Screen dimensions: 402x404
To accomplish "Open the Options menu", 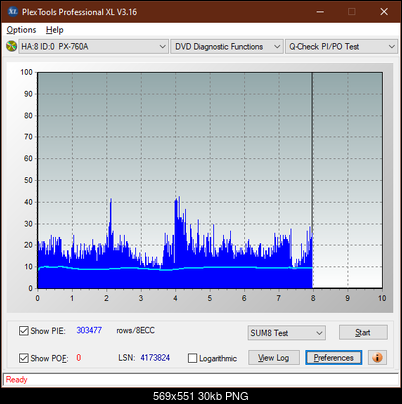I will (21, 30).
